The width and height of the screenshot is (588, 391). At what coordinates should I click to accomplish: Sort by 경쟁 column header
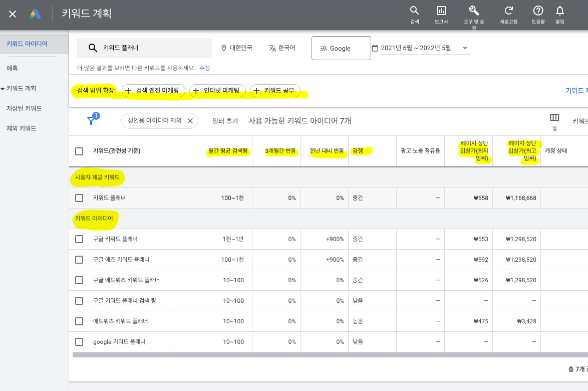point(358,151)
